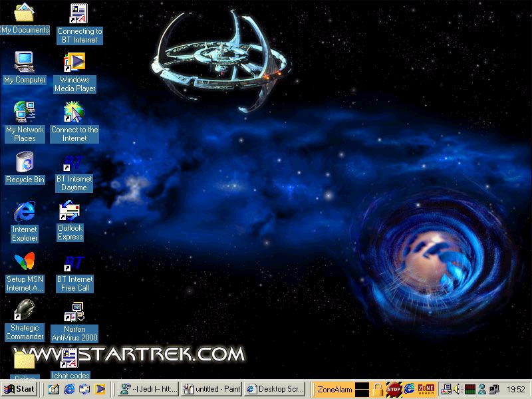The height and width of the screenshot is (399, 532).
Task: Switch to the Jedi taskbar window
Action: [x=148, y=389]
